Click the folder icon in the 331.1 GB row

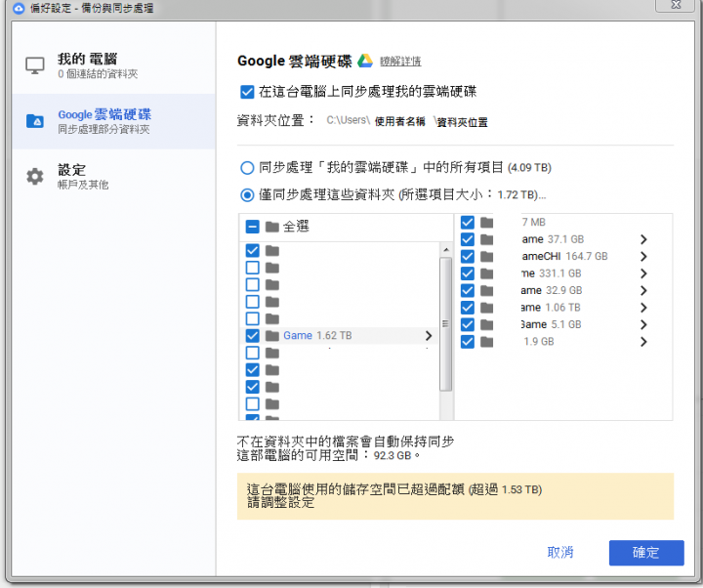pos(486,273)
